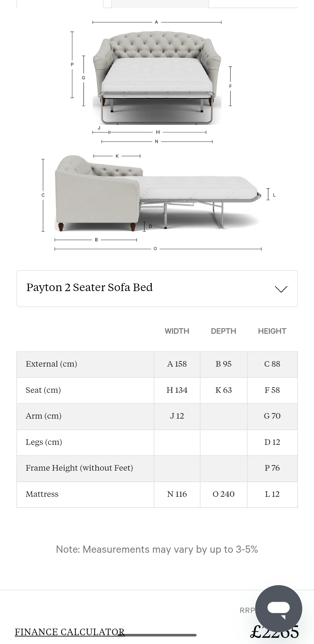The image size is (314, 644).
Task: Select the Seat width value H 134
Action: click(177, 390)
